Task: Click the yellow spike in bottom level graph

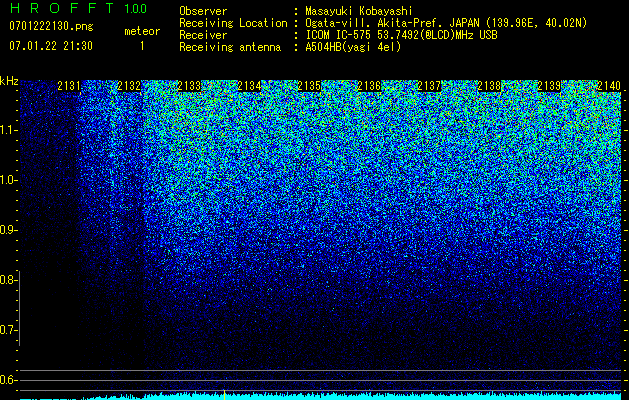Action: [x=224, y=394]
